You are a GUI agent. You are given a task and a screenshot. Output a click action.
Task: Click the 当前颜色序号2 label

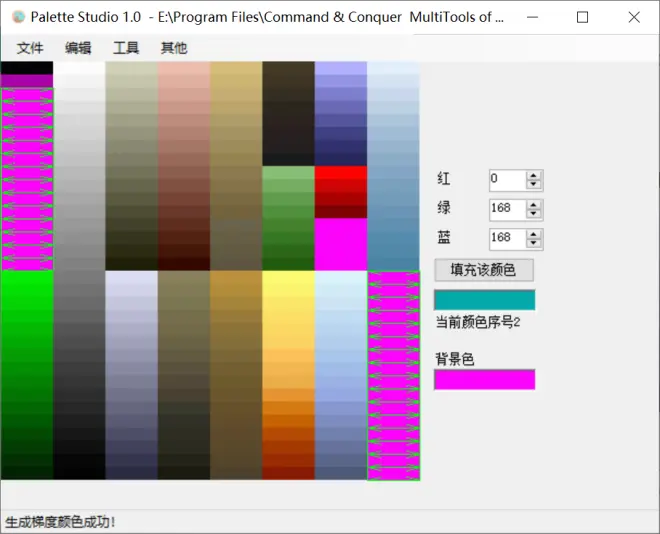478,322
